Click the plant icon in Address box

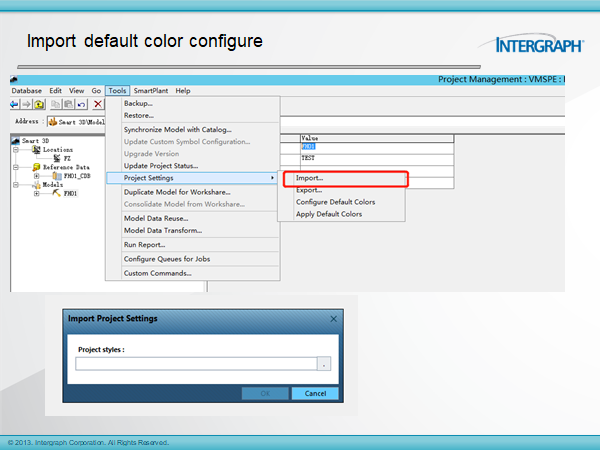pos(53,122)
